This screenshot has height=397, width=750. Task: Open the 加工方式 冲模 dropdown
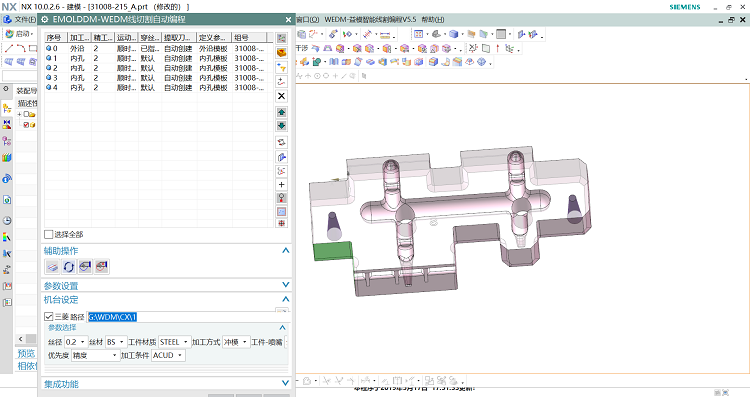(236, 342)
